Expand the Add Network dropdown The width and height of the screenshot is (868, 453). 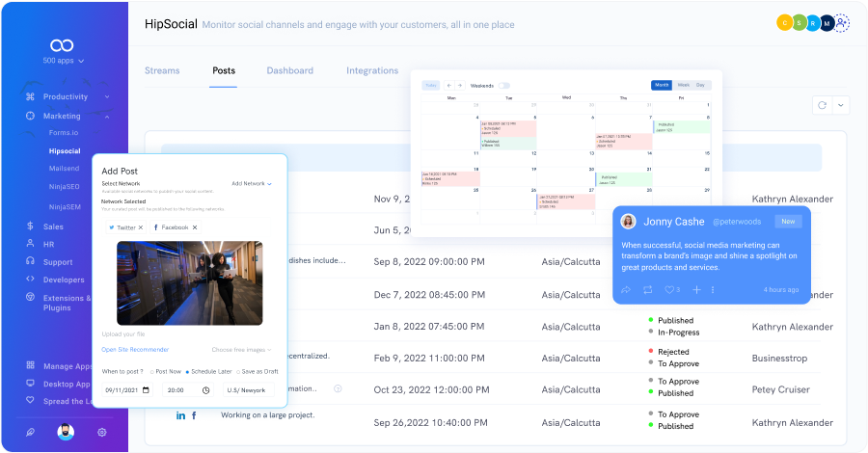[x=252, y=183]
